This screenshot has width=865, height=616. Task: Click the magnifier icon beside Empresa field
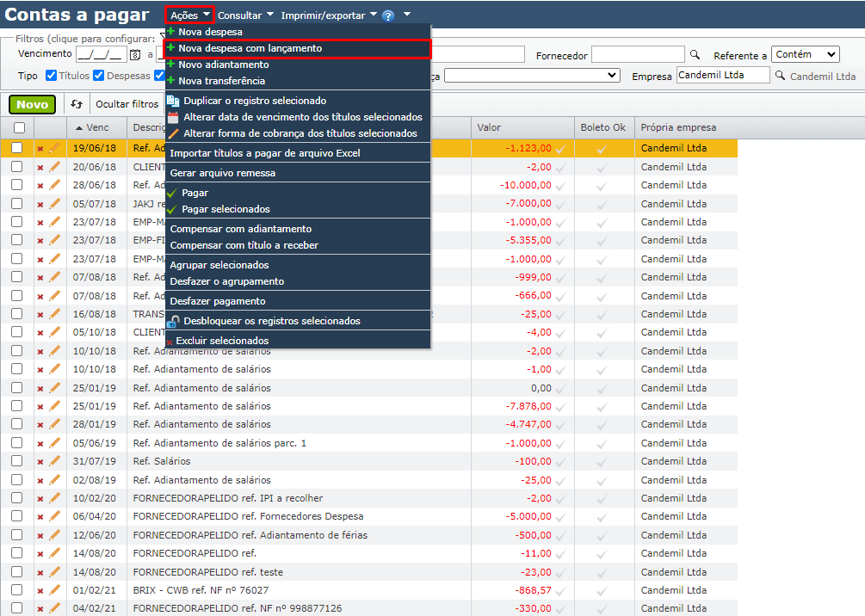(x=780, y=75)
